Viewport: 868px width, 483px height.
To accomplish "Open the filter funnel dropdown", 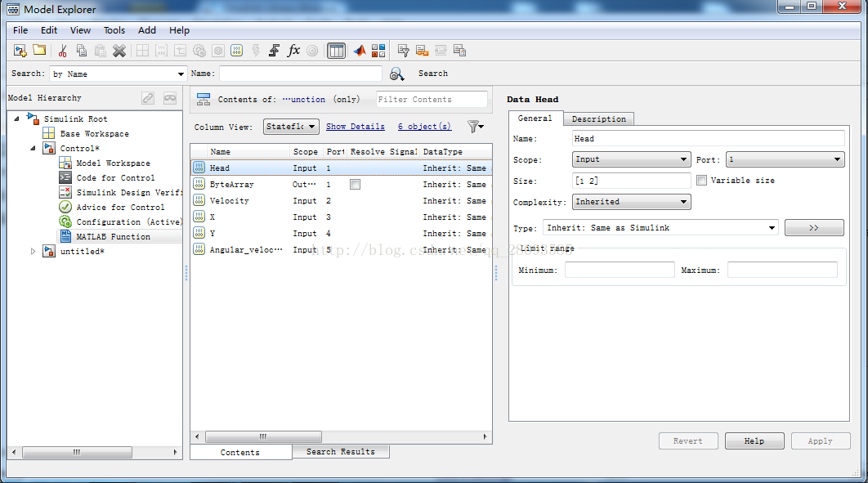I will 476,127.
